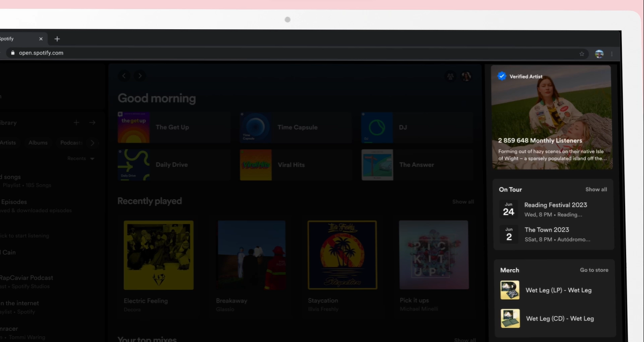Open Wet Leg (LP) merch item
Screen dimensions: 644x342
click(554, 290)
